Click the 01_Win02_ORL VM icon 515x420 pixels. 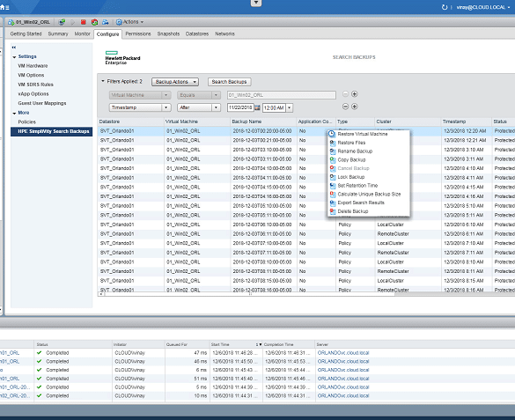tap(11, 22)
